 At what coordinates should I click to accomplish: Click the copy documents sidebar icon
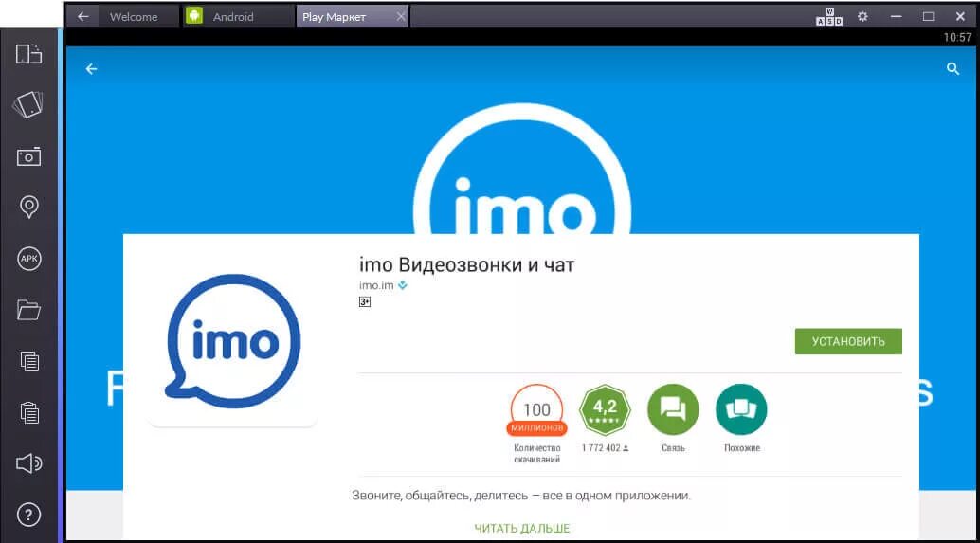tap(28, 361)
